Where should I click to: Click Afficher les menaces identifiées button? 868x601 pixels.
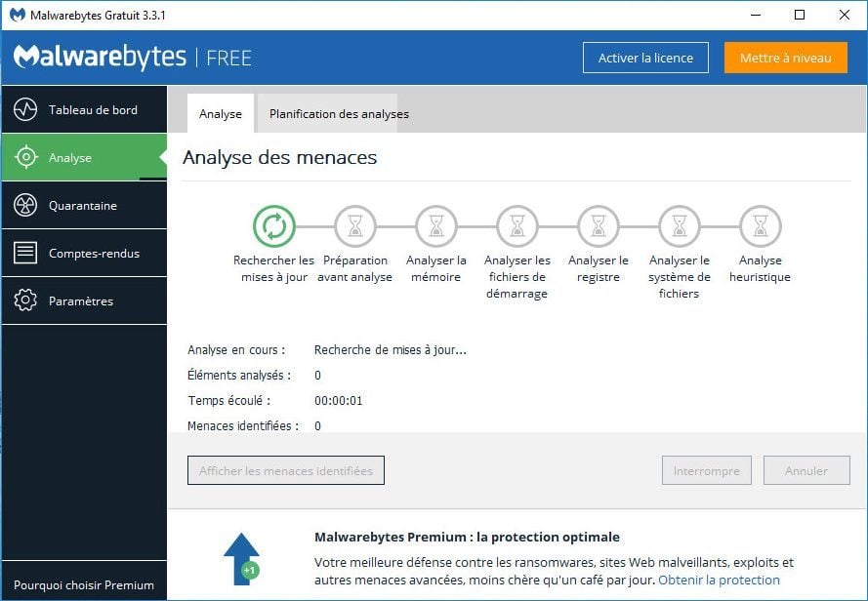point(286,470)
